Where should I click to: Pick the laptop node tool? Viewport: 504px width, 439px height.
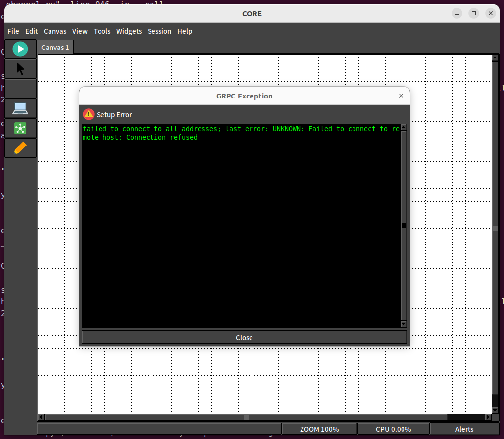coord(20,108)
